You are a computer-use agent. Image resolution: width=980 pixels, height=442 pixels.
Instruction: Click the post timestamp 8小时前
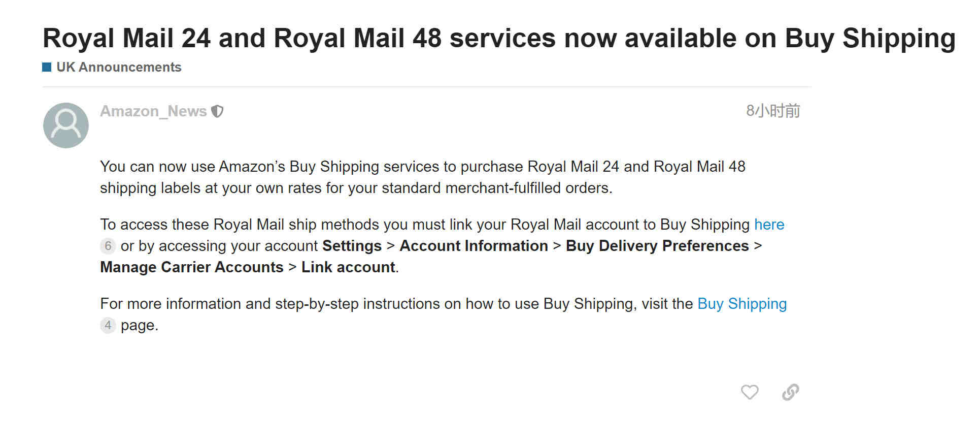(x=773, y=111)
